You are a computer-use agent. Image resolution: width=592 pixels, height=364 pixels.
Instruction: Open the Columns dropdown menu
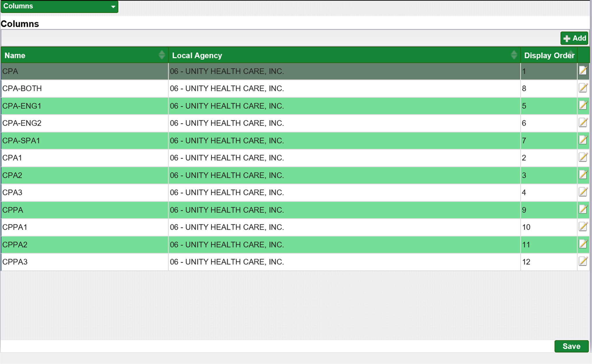(x=59, y=6)
